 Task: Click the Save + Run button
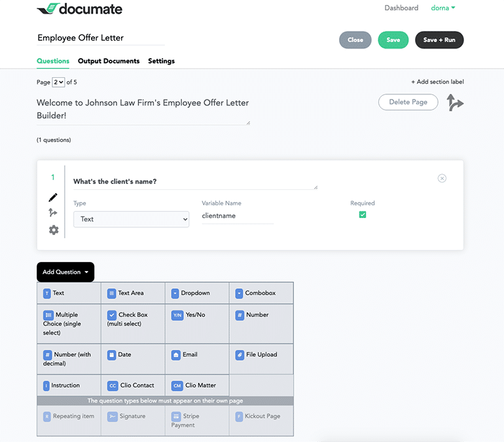(439, 40)
